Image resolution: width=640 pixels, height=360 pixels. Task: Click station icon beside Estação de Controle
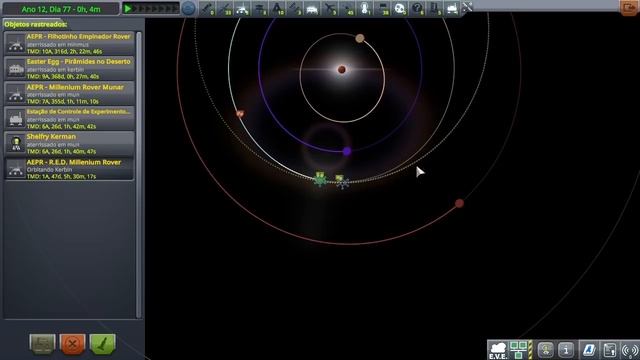16,119
